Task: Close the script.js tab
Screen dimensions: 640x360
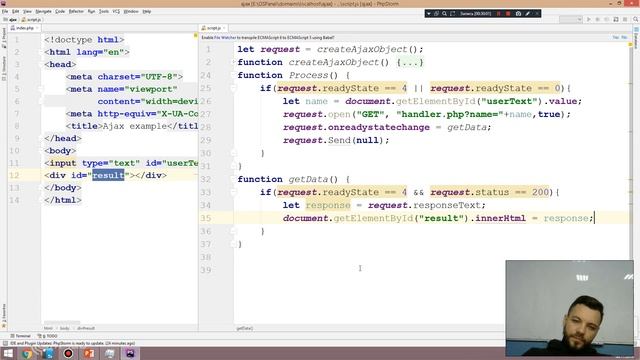Action: 224,28
